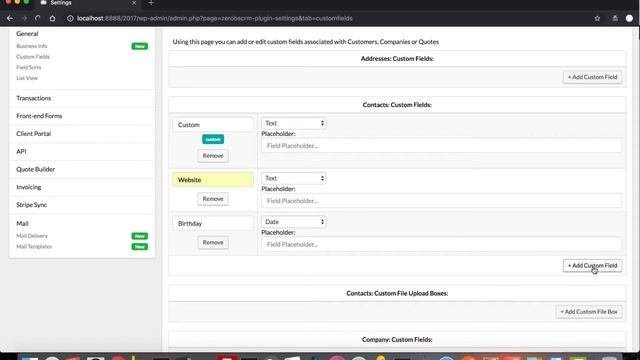Click the Contacts: Custom Fields heading

pos(397,105)
